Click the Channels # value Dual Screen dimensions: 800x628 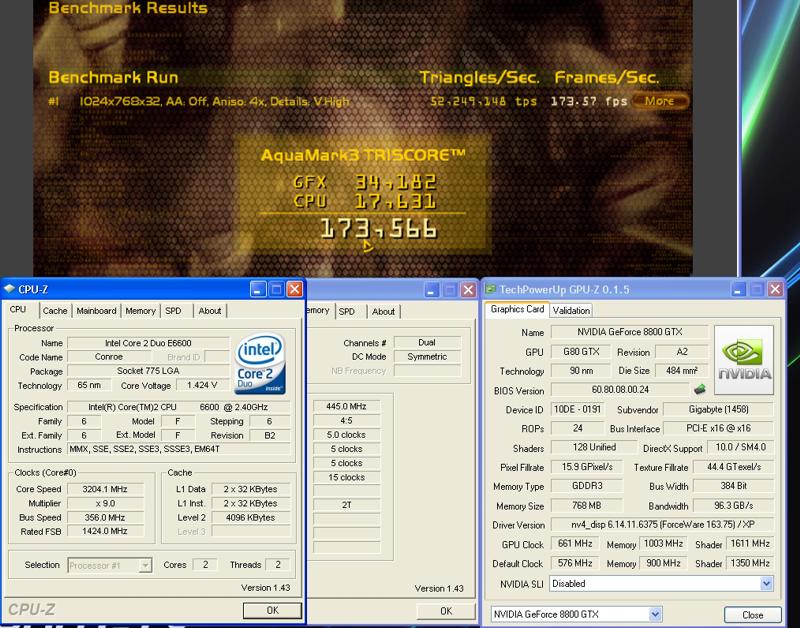[x=427, y=342]
